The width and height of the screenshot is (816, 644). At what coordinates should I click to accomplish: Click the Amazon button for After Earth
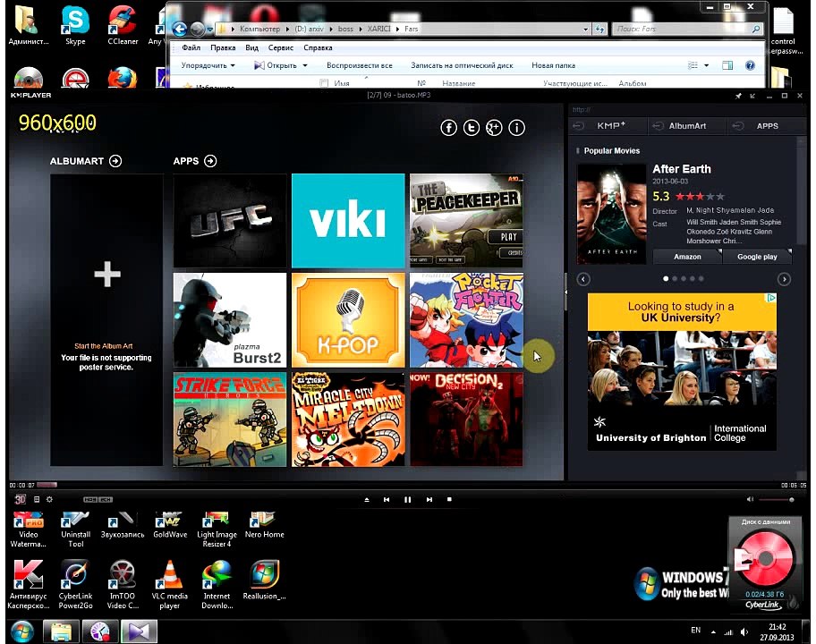click(687, 257)
